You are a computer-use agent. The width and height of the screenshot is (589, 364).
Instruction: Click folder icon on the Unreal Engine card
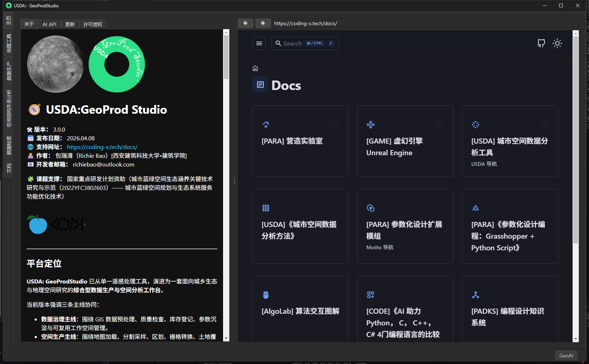[440, 125]
